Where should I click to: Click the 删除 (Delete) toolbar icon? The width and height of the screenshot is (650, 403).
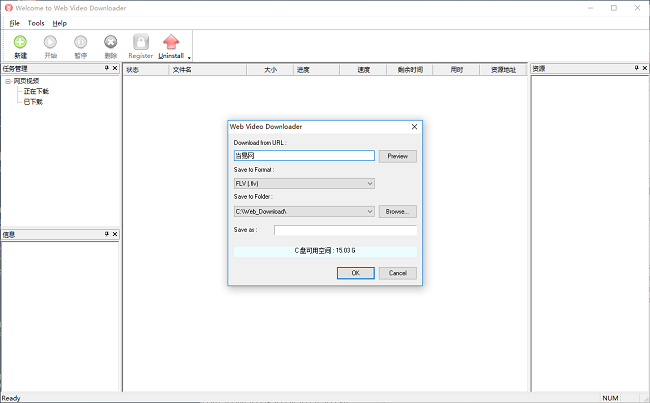(110, 42)
